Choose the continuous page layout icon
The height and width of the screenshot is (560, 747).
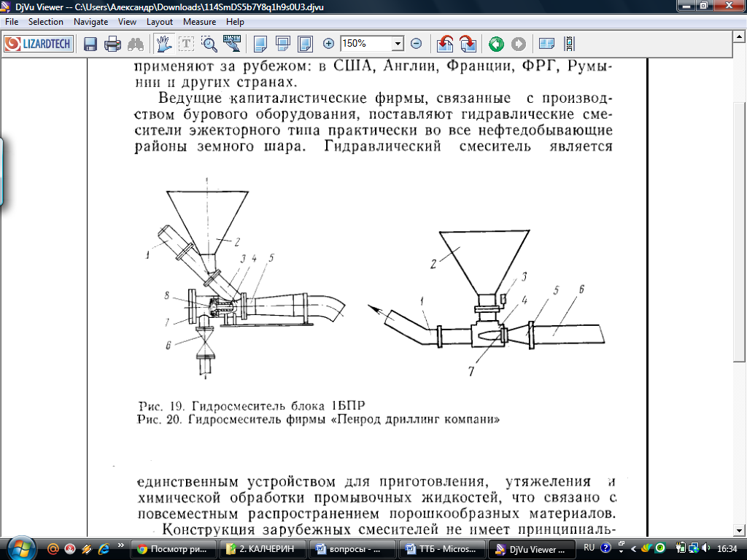click(282, 44)
